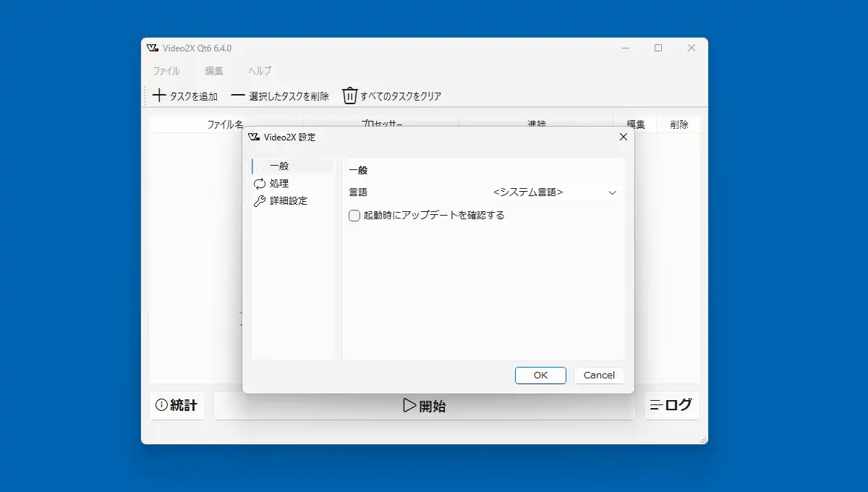Close the Video2X 設定 dialog
The height and width of the screenshot is (492, 868).
pos(624,137)
